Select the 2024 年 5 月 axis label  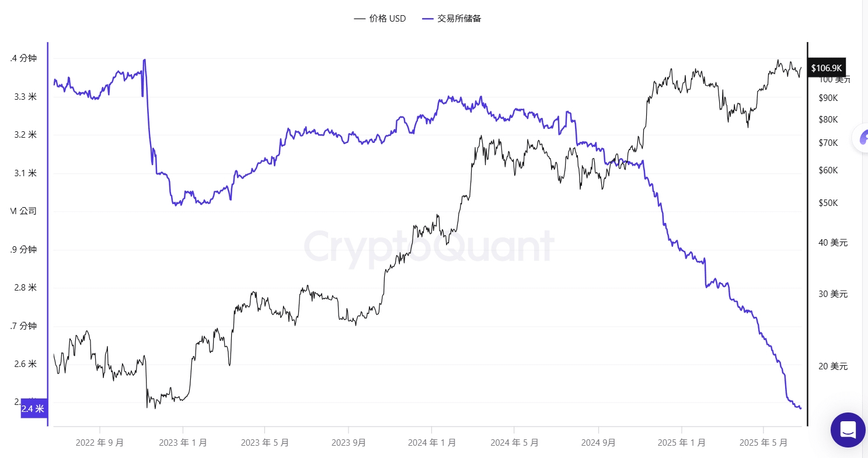point(514,442)
